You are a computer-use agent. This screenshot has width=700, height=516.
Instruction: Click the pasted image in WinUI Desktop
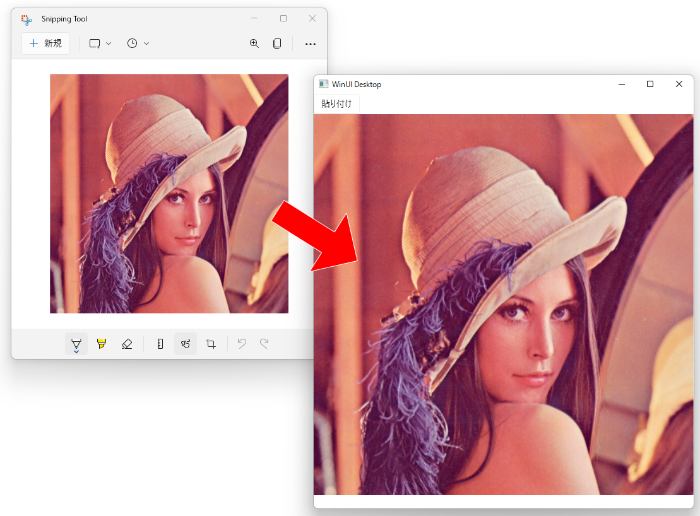pos(504,304)
